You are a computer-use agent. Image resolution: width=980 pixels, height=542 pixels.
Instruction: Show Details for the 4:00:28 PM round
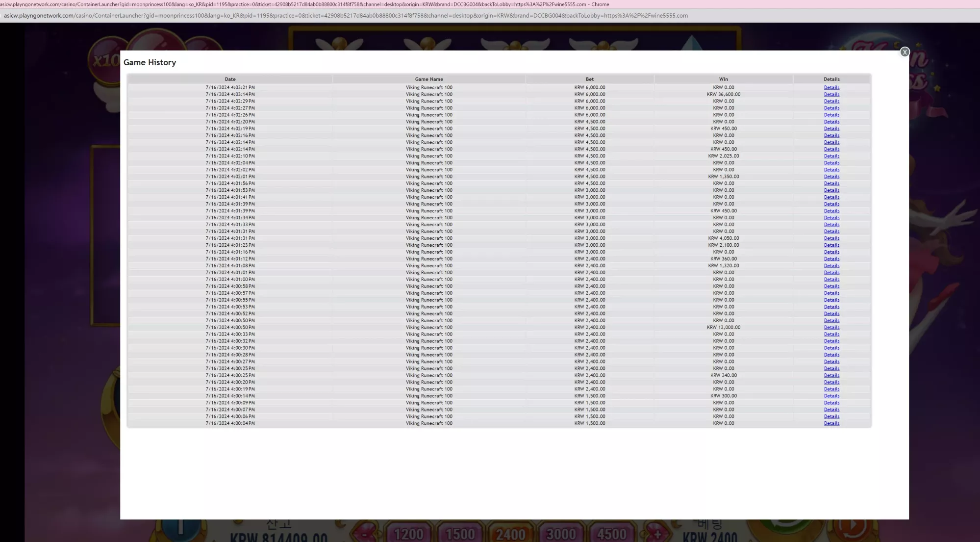831,355
